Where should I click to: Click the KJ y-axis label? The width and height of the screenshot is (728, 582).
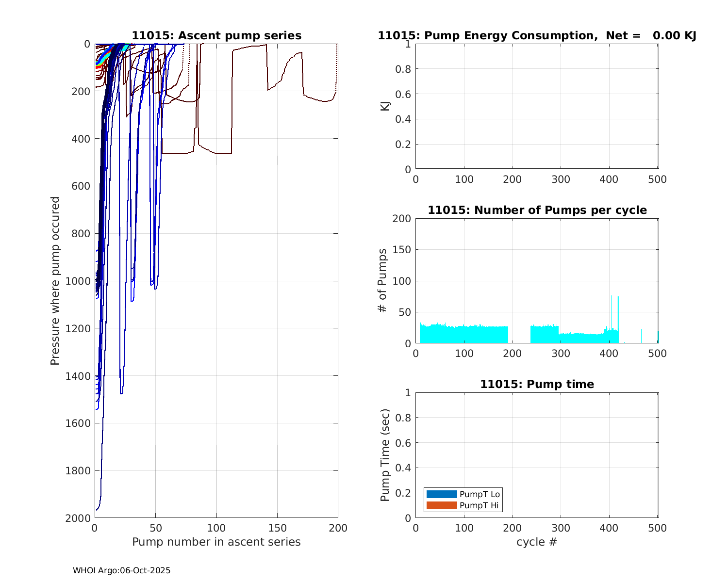(385, 106)
